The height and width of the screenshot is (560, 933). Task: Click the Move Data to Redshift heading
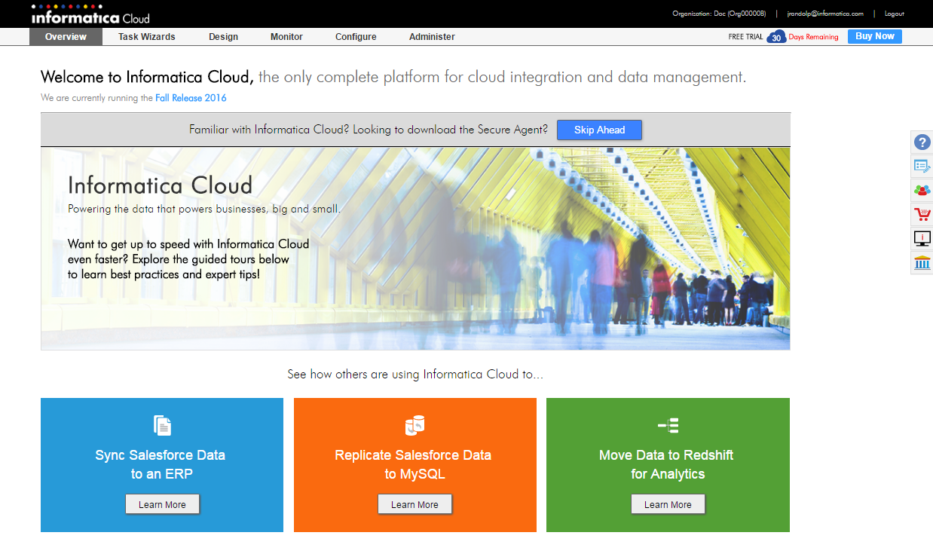pyautogui.click(x=666, y=464)
